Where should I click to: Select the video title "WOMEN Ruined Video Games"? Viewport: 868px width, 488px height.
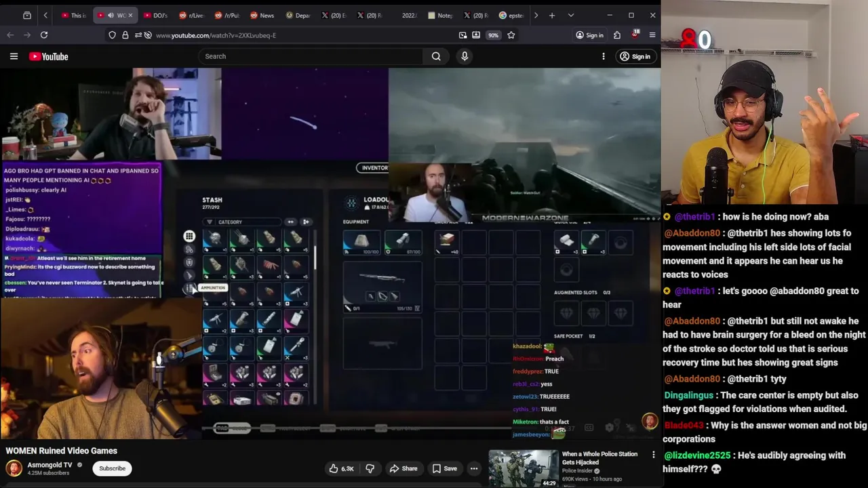click(61, 451)
